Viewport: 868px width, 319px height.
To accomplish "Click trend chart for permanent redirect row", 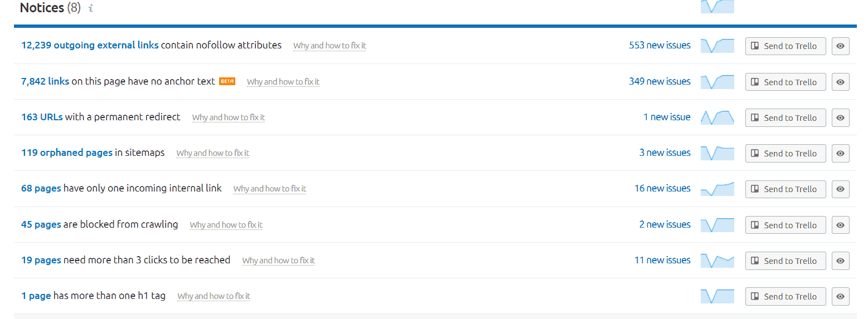I will point(717,117).
